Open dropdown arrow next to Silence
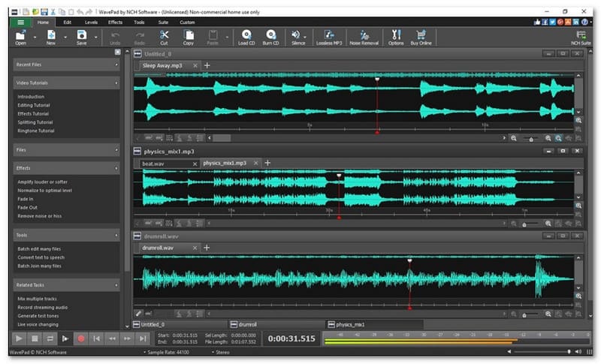 (x=305, y=38)
